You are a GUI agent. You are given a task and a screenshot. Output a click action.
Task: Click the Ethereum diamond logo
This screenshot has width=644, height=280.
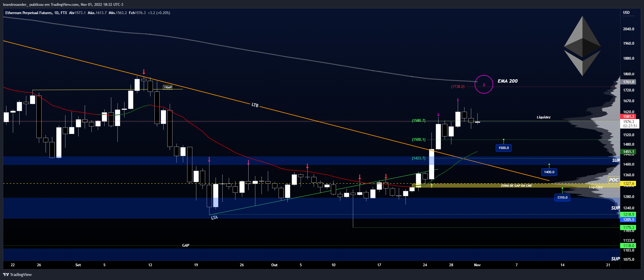[x=582, y=46]
